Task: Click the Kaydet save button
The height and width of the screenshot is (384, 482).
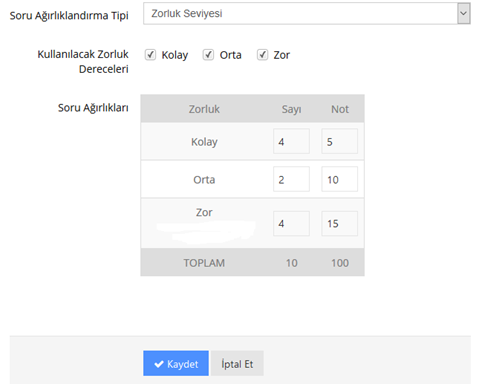Action: [176, 363]
